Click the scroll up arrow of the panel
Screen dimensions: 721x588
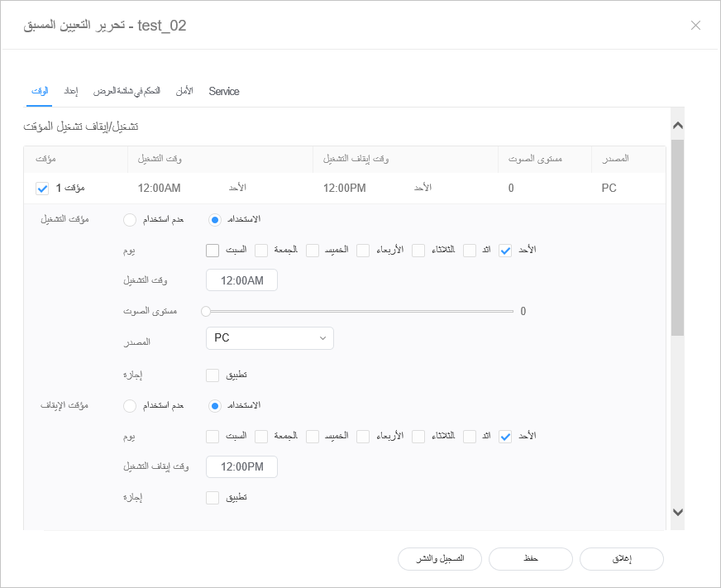click(x=677, y=126)
